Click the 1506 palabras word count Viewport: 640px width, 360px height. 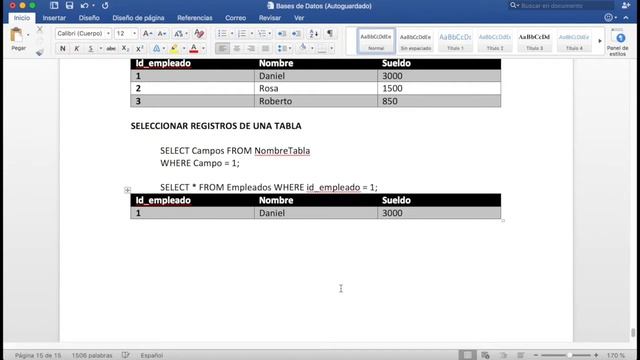point(92,356)
